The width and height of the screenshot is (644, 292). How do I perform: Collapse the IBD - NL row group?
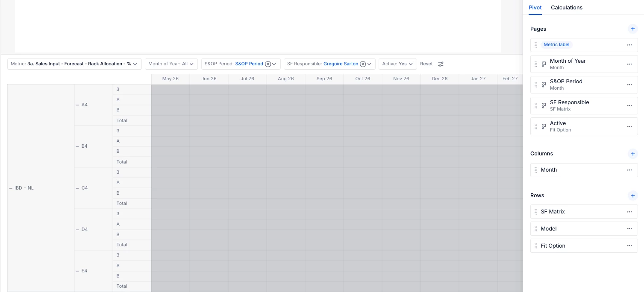point(11,188)
